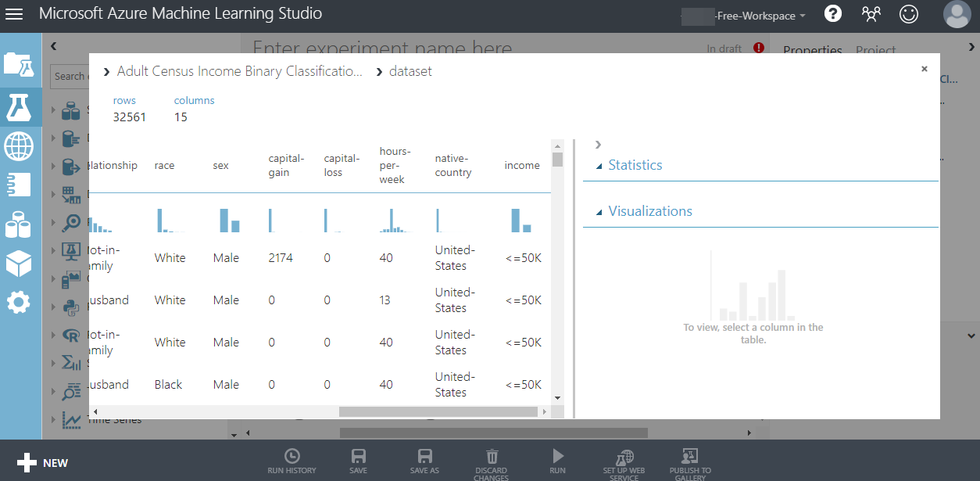Switch to the Properties tab
980x481 pixels.
coord(813,48)
